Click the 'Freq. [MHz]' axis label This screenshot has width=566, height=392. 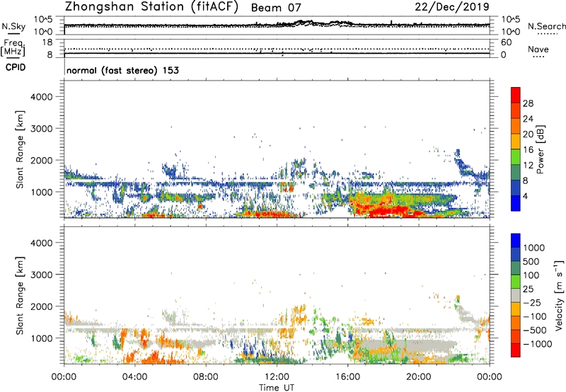click(13, 48)
